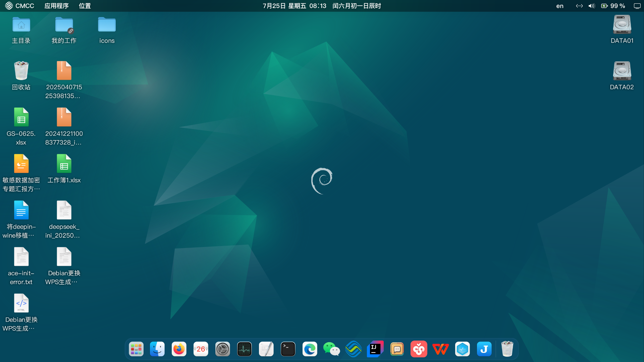644x362 pixels.
Task: Open WeChat in the dock
Action: click(331, 349)
